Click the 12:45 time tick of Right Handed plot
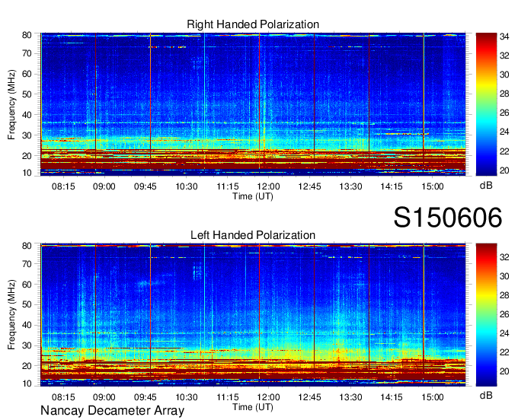Screen dimensions: 518x420 (309, 186)
